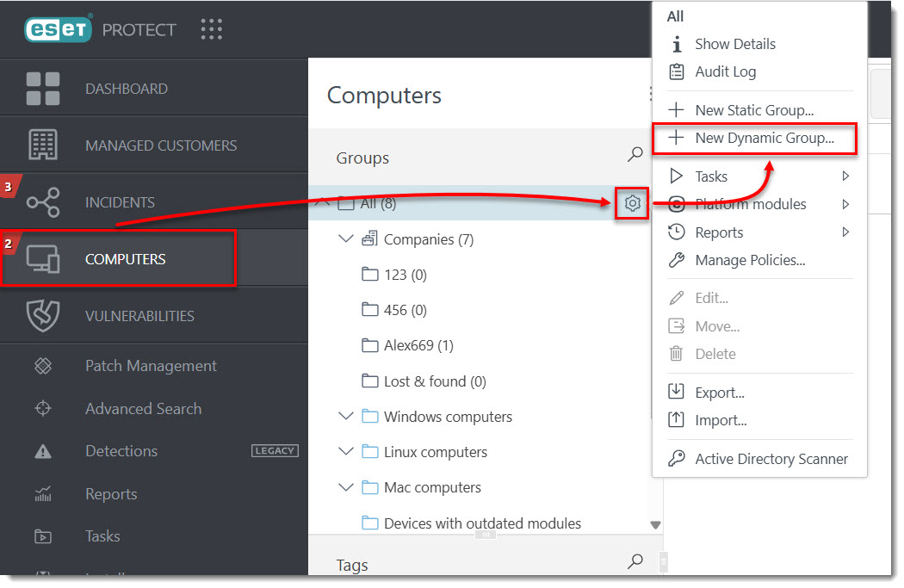Image resolution: width=904 pixels, height=588 pixels.
Task: Open the Reports submenu arrow
Action: 845,232
